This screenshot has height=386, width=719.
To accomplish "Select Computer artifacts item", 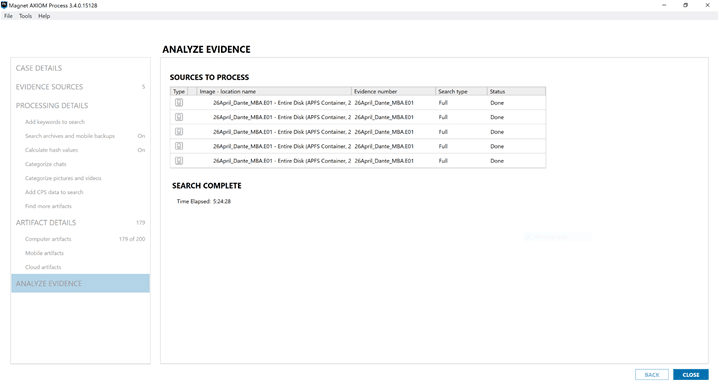I will (x=48, y=239).
